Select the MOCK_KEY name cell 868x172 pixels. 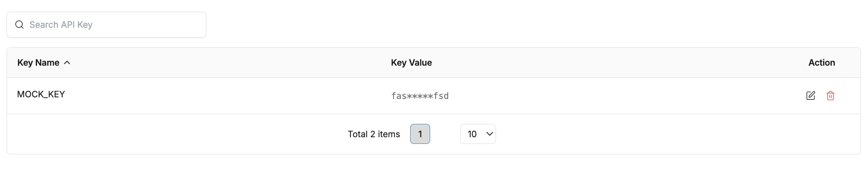click(x=41, y=94)
